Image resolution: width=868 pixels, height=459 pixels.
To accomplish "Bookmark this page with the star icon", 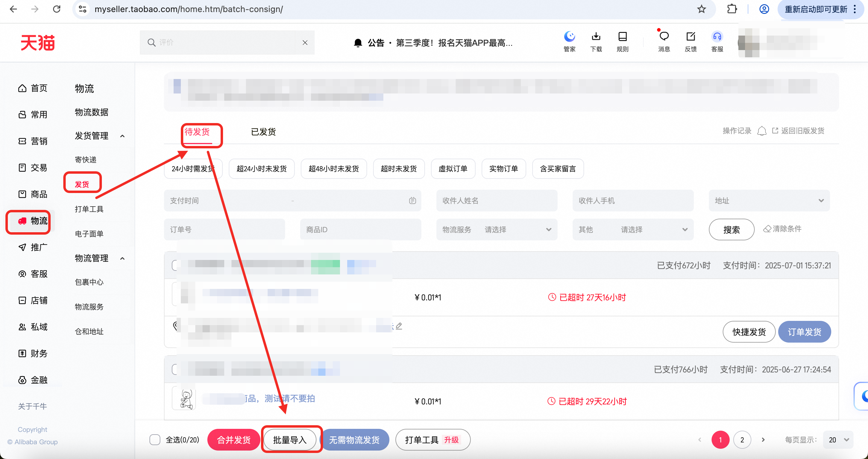I will point(702,9).
